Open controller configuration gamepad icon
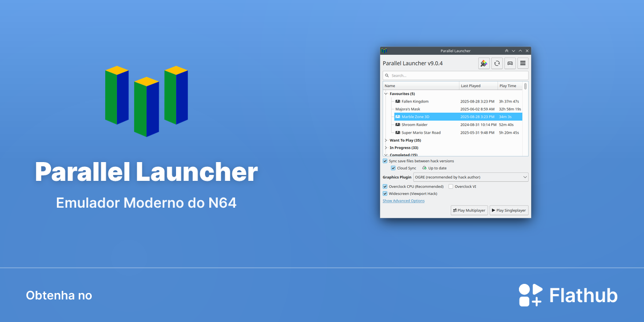 (510, 63)
